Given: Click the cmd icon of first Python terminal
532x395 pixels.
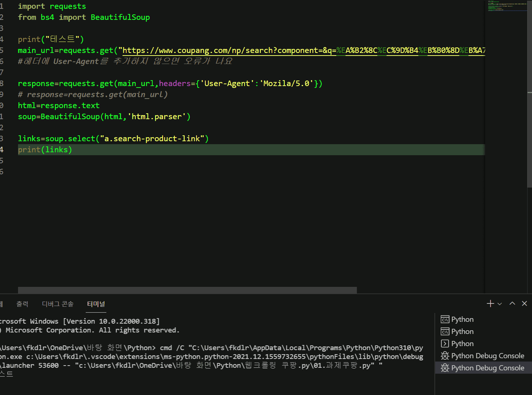Looking at the screenshot, I should coord(445,319).
